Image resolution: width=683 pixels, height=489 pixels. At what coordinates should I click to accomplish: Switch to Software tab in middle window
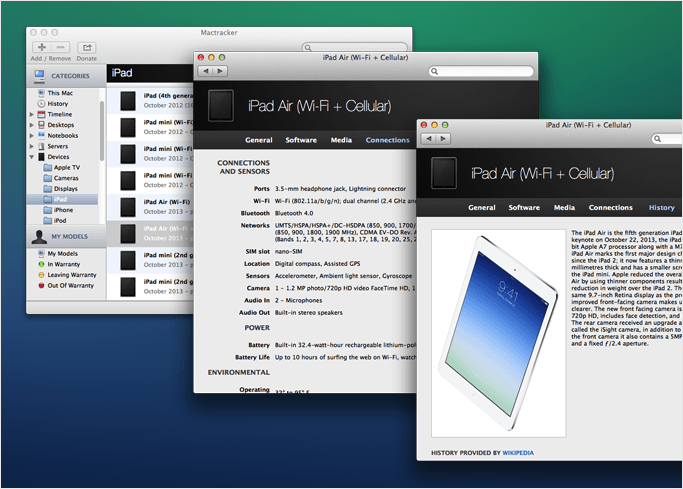301,140
